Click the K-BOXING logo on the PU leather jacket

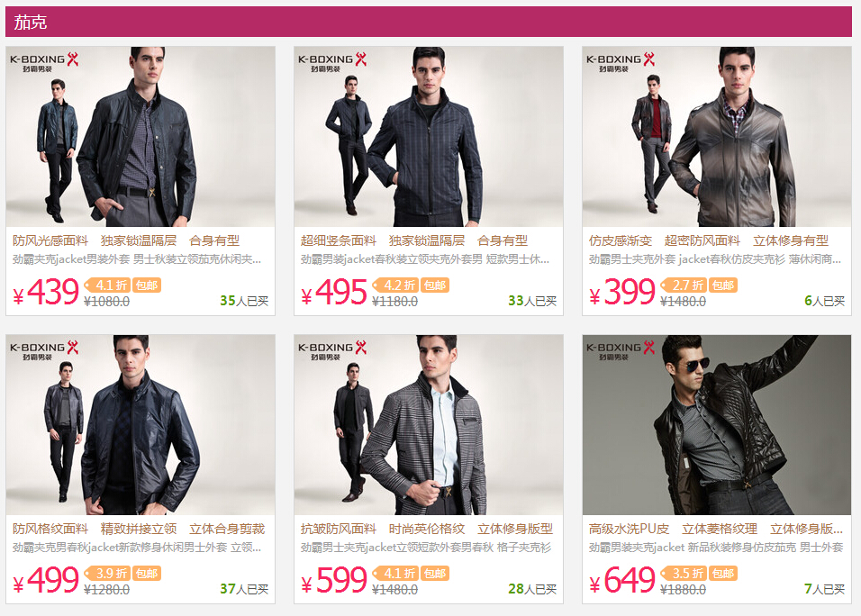tap(621, 350)
